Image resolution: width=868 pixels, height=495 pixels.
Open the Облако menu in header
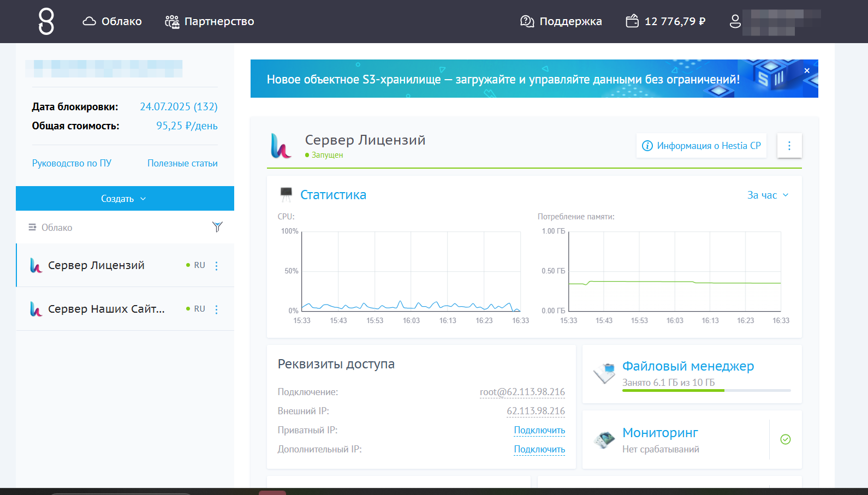tap(112, 21)
